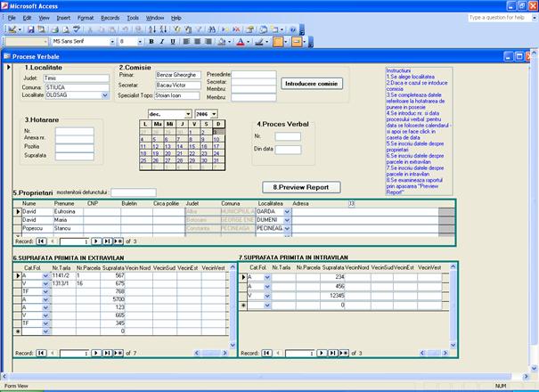
Task: Go to next record in Proprietari navigator
Action: coord(94,241)
